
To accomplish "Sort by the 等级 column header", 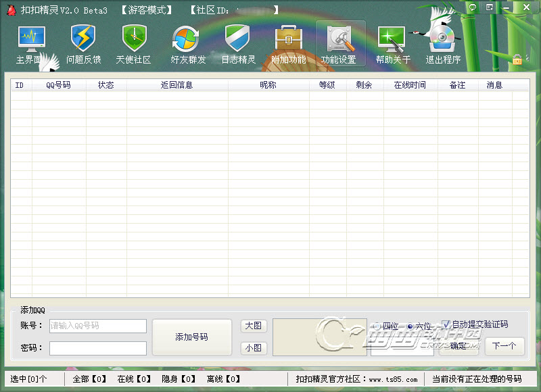I will point(327,85).
